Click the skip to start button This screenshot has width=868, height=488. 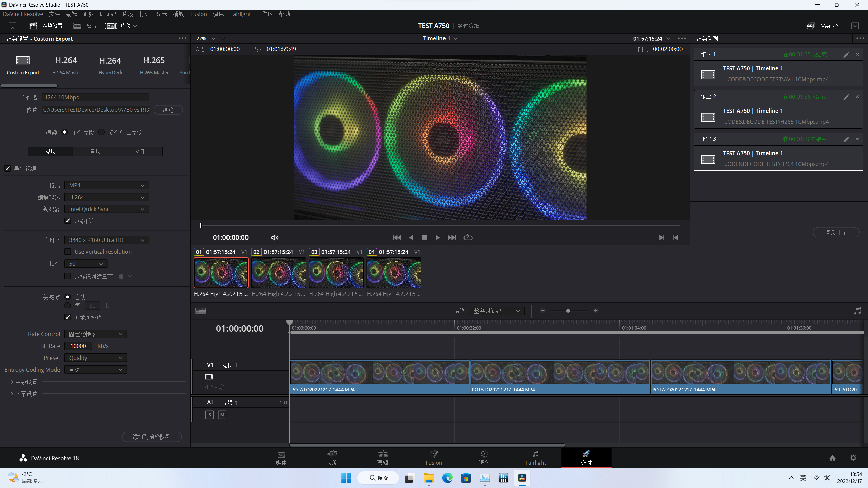(x=397, y=237)
